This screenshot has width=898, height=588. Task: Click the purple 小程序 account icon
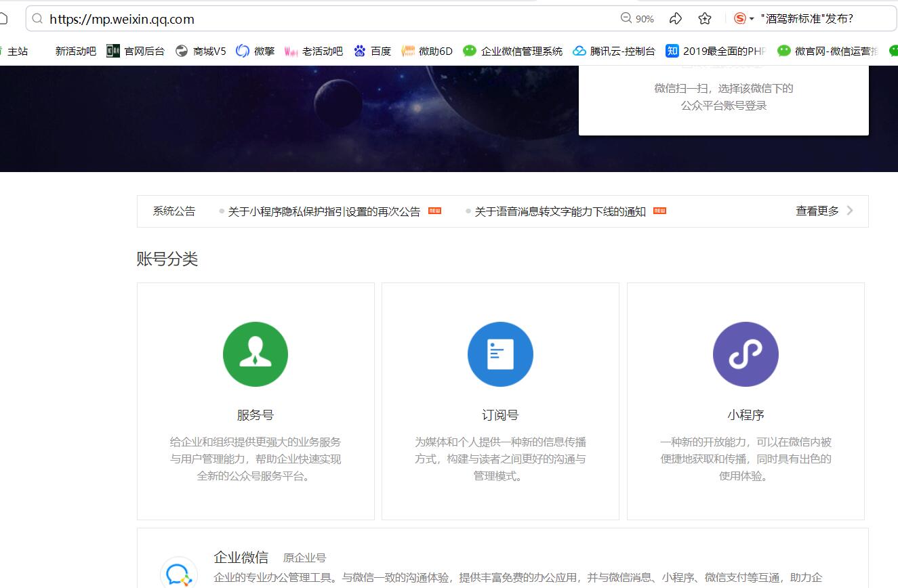pyautogui.click(x=746, y=354)
